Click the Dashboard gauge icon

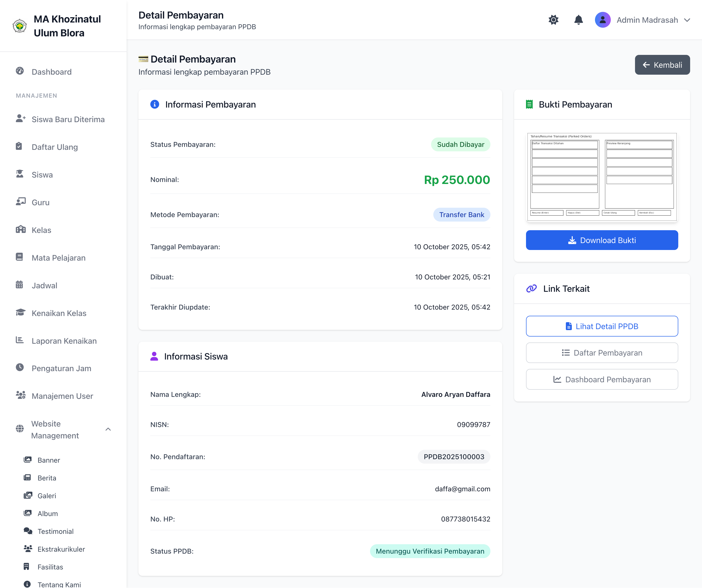tap(20, 71)
